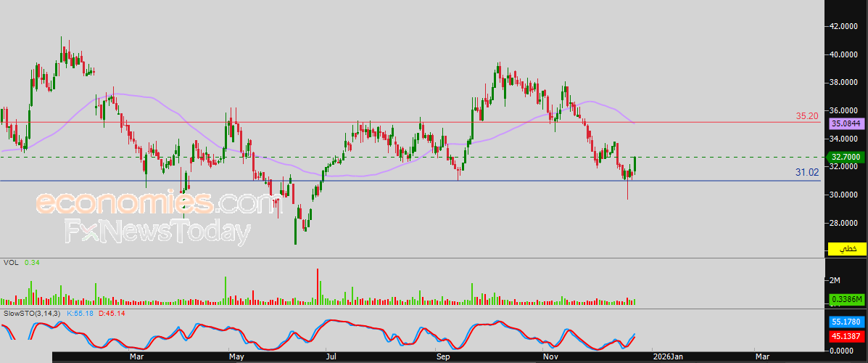Screen dimensions: 868x363
Task: Select the red 45.1387 stochastic D tag
Action: coord(846,336)
